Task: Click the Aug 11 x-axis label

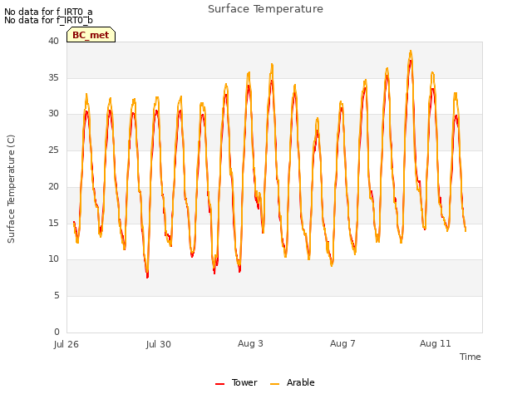Action: tap(436, 343)
